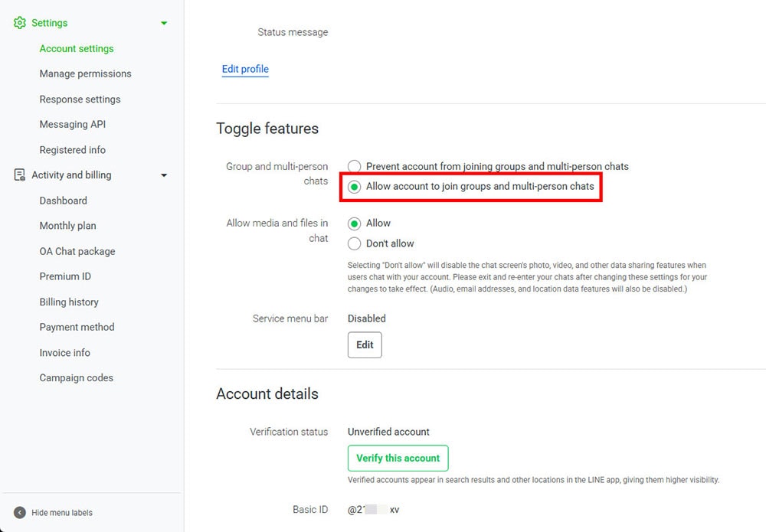Viewport: 766px width, 532px height.
Task: Click the Settings gear icon
Action: [x=20, y=23]
